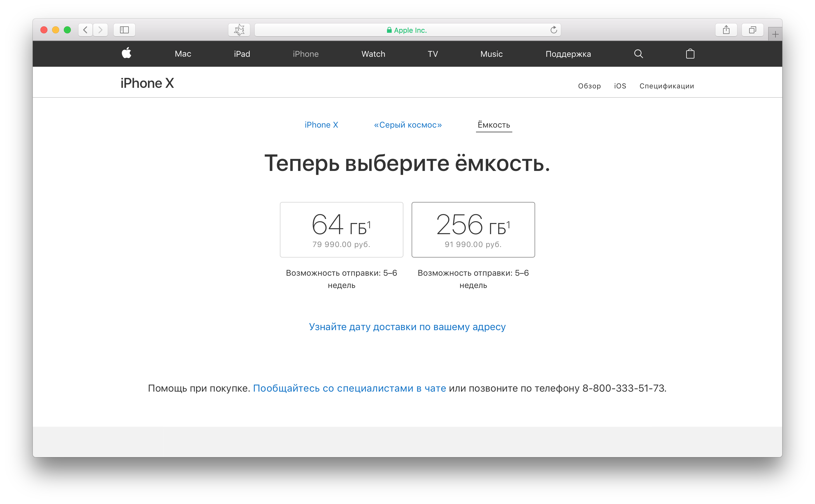Reload the page with refresh icon

pos(554,30)
